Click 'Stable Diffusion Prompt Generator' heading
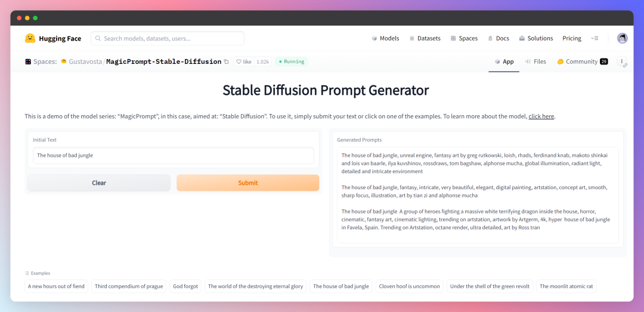 (326, 90)
